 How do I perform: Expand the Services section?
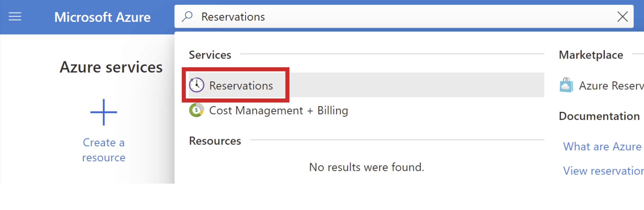(210, 55)
